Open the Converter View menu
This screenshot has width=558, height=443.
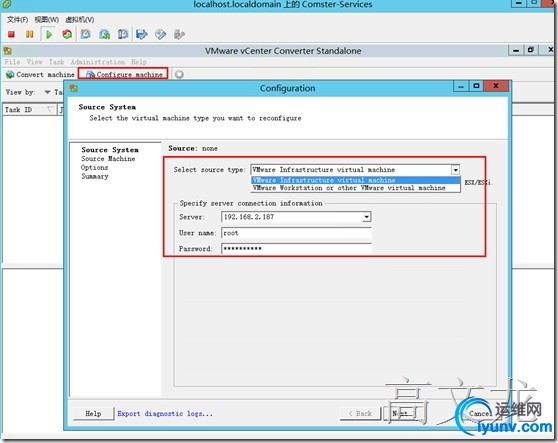pyautogui.click(x=35, y=62)
